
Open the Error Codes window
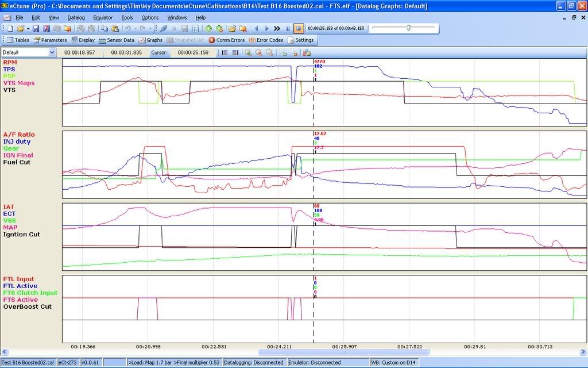click(x=266, y=40)
